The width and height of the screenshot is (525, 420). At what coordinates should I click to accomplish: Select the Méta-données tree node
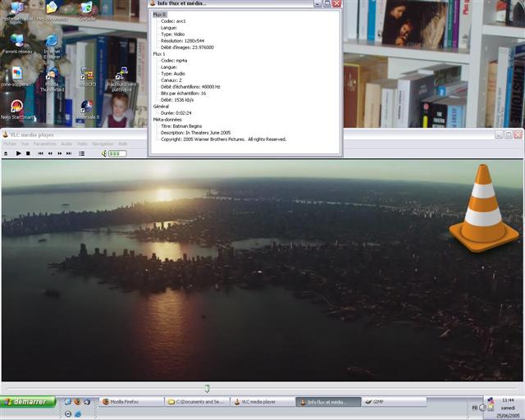tap(167, 120)
